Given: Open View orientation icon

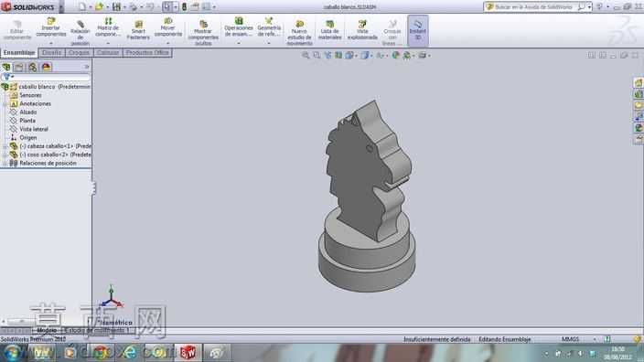Looking at the screenshot, I should click(x=349, y=56).
